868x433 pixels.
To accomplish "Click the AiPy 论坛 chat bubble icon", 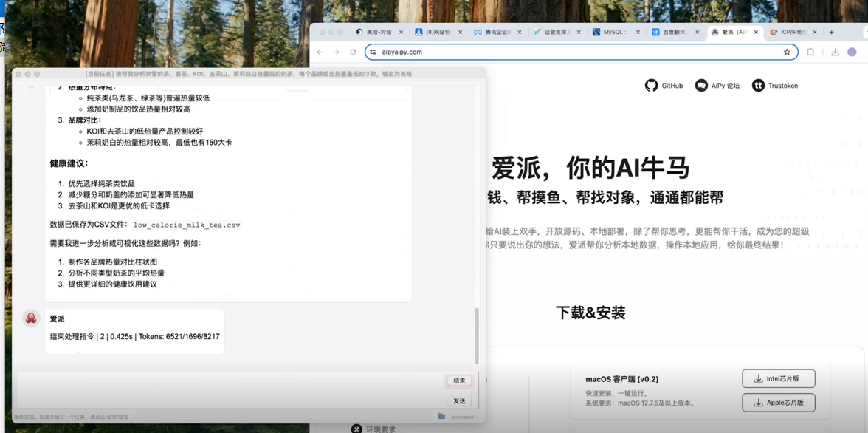I will click(701, 86).
